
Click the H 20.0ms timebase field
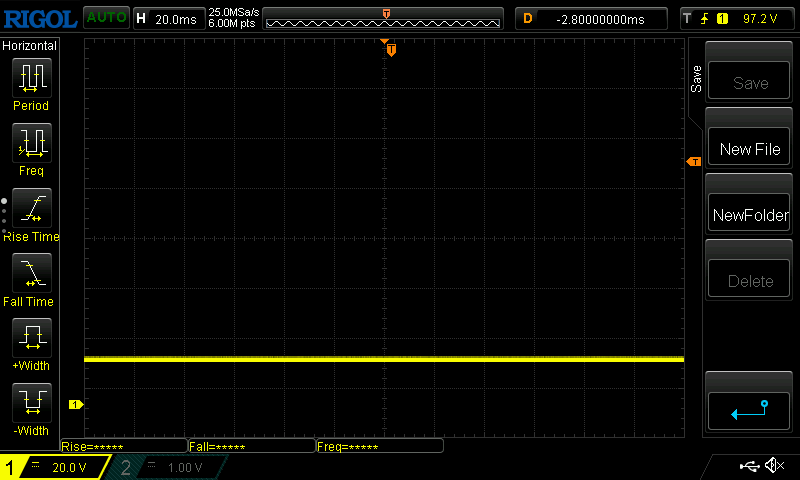(x=169, y=19)
